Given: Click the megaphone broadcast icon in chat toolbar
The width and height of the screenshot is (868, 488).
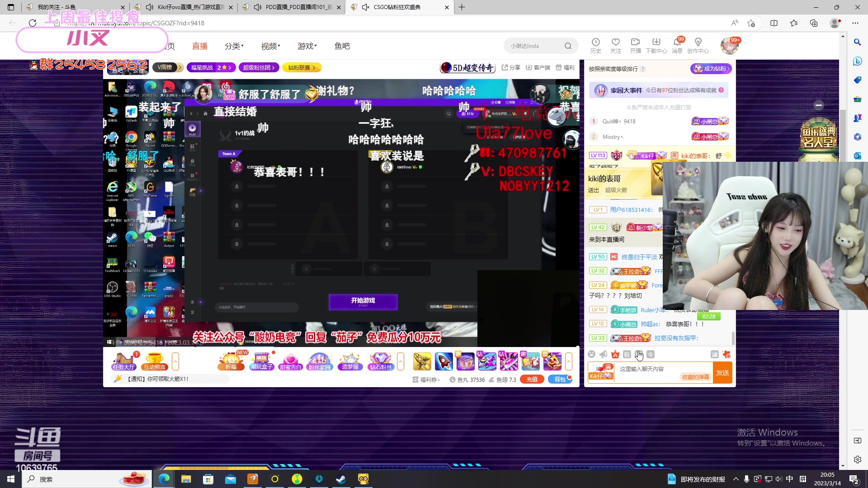Looking at the screenshot, I should click(x=603, y=354).
